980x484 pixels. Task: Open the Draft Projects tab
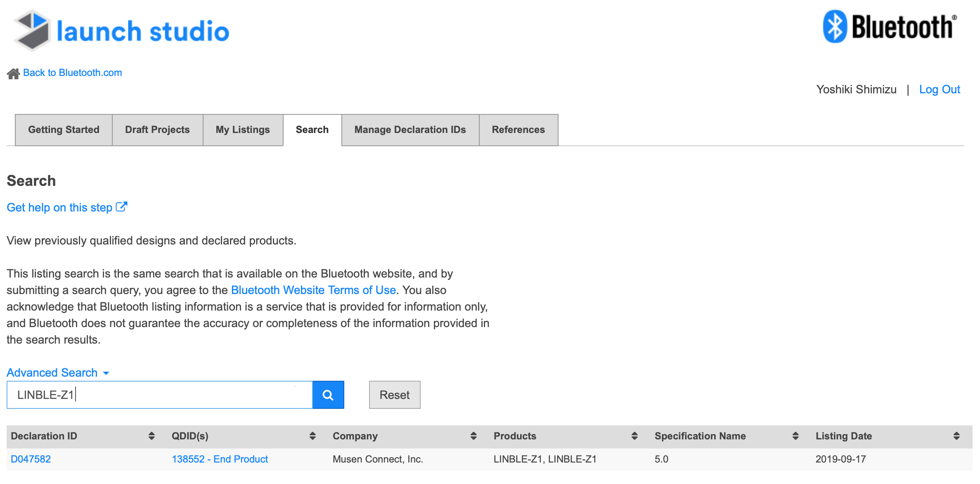[x=157, y=130]
